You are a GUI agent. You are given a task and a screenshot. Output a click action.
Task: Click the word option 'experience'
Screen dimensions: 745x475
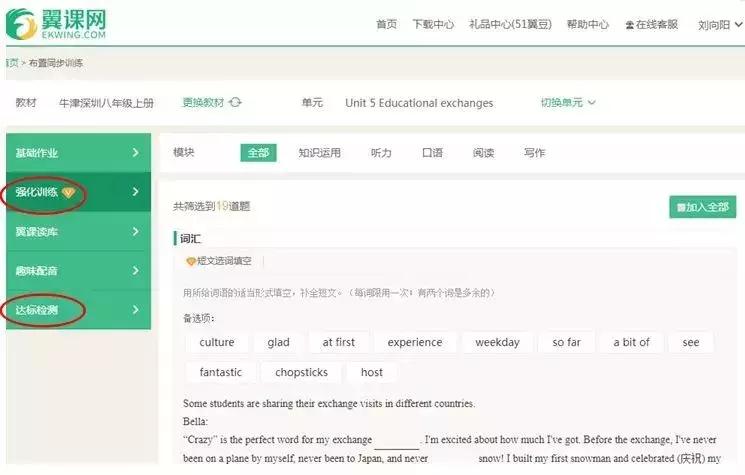click(415, 342)
